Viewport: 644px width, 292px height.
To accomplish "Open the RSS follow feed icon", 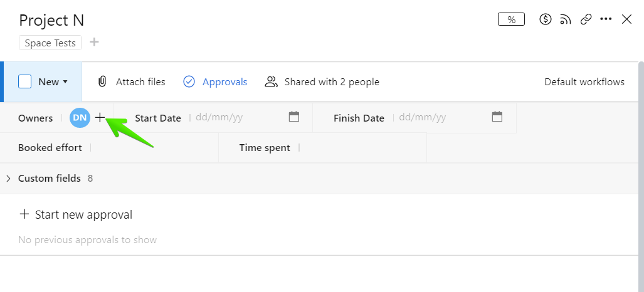I will tap(566, 19).
